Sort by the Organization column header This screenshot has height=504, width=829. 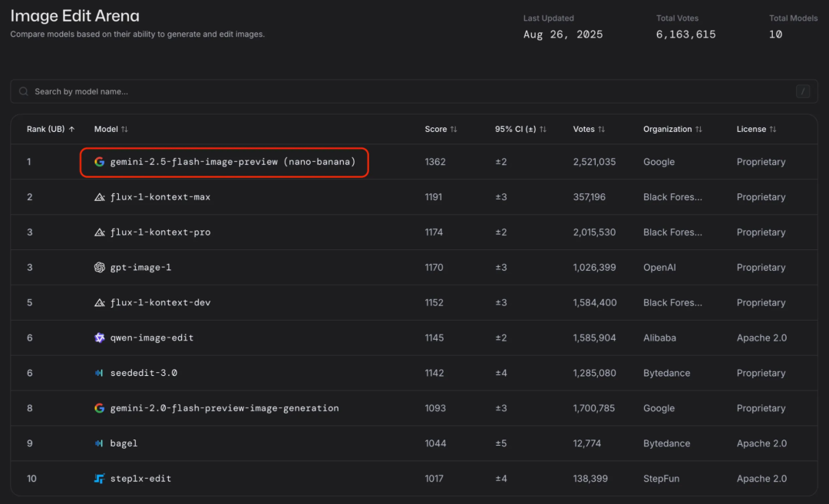click(672, 130)
